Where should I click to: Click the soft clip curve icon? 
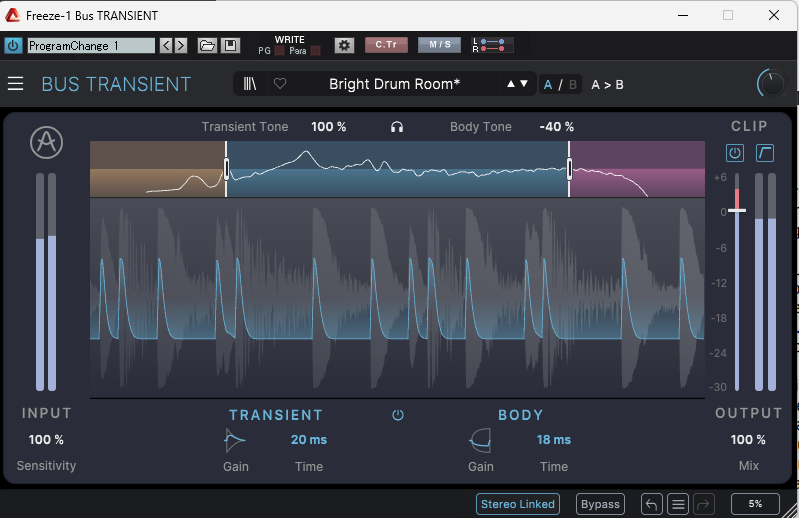765,153
